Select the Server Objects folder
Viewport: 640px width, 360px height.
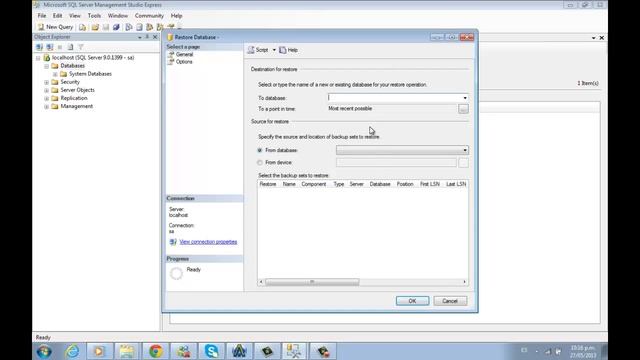pos(77,90)
